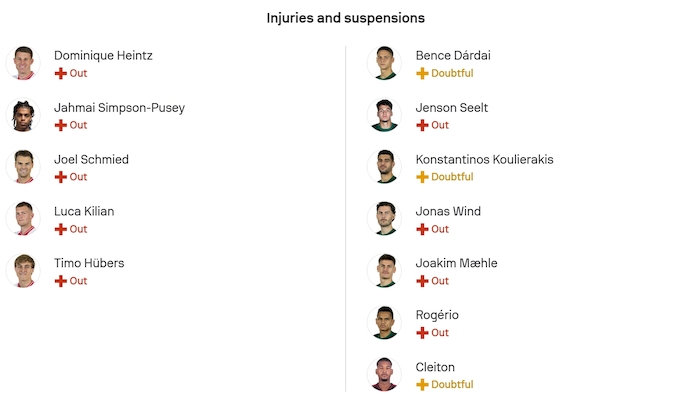Click the red Out cross under Jenson Seelt

(x=422, y=125)
